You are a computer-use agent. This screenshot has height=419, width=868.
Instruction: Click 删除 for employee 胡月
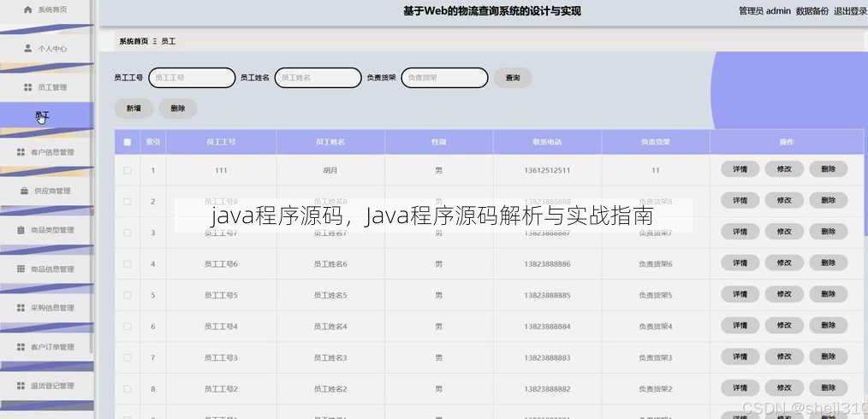pos(829,169)
